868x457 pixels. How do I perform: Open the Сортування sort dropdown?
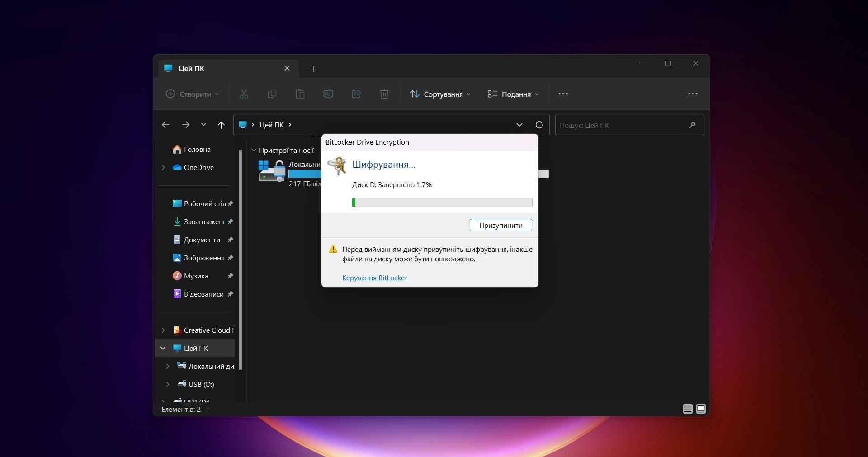(x=440, y=94)
